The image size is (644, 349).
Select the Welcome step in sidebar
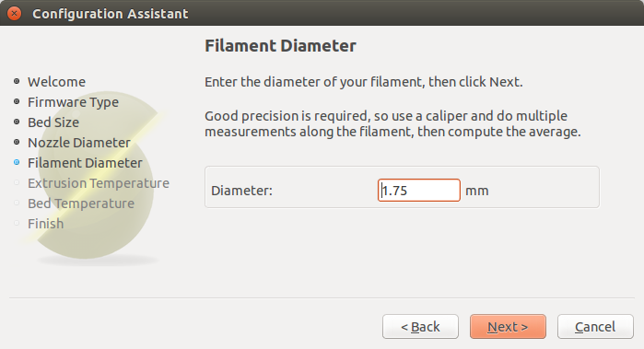pyautogui.click(x=57, y=82)
